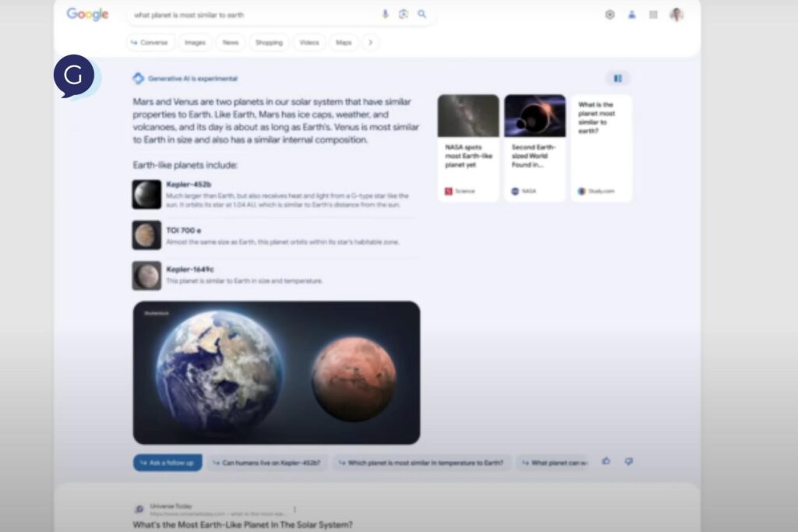Click the NASA source icon

click(515, 192)
